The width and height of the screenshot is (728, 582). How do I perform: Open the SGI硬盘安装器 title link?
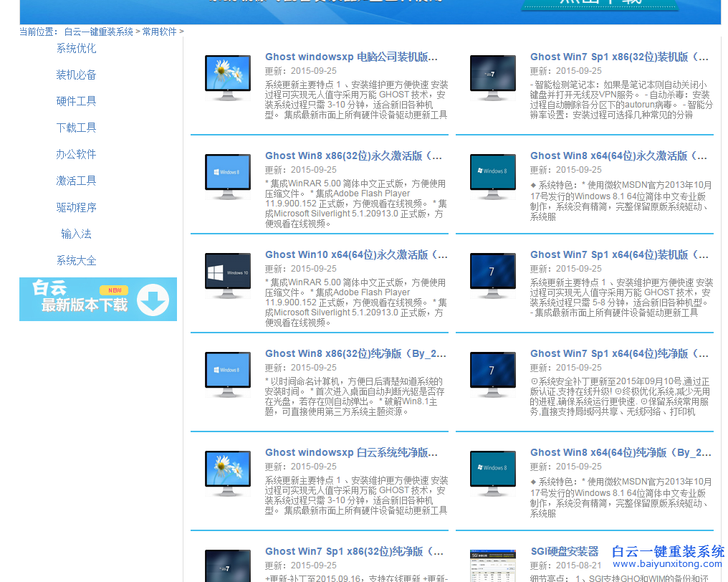(x=564, y=551)
